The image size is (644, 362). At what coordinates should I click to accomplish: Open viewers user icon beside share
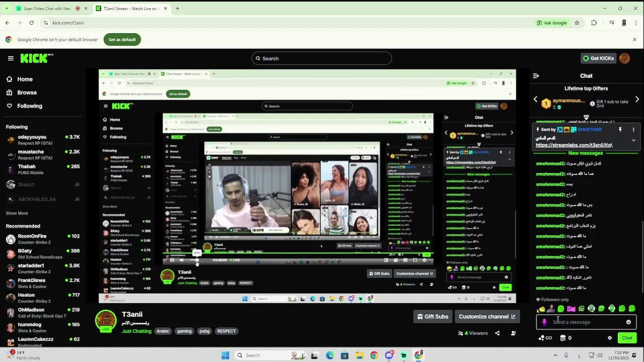pos(513,333)
